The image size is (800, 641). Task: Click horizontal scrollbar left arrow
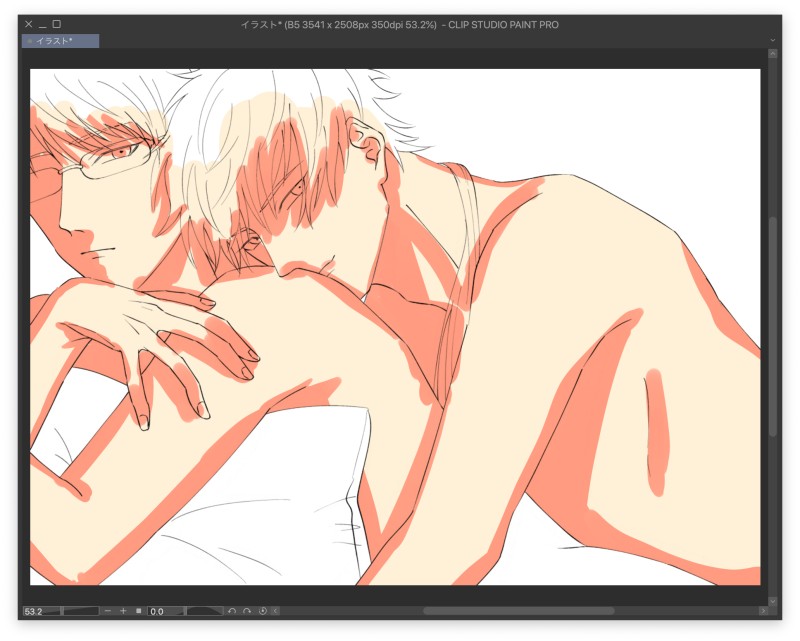click(x=276, y=611)
